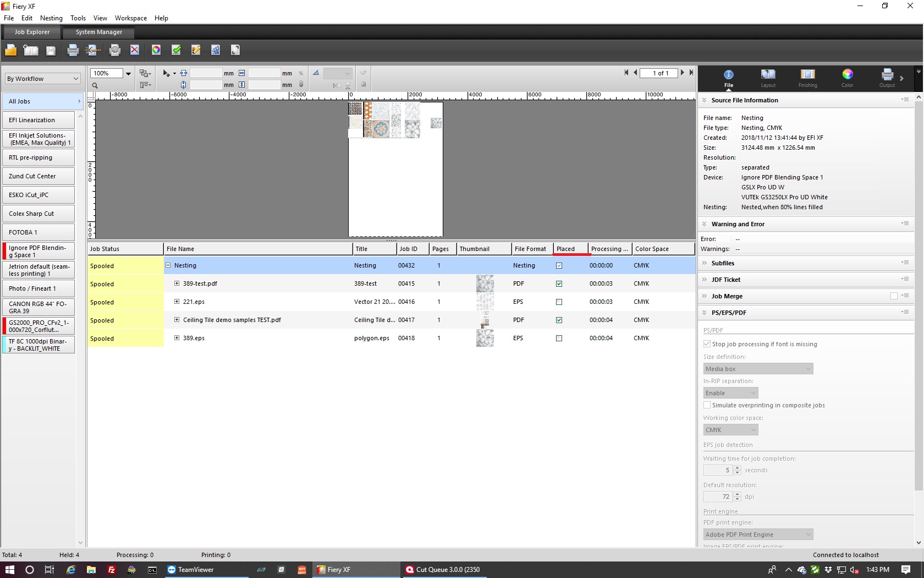Toggle Placed checkbox for Ceiling Tile demo PDF

point(559,320)
